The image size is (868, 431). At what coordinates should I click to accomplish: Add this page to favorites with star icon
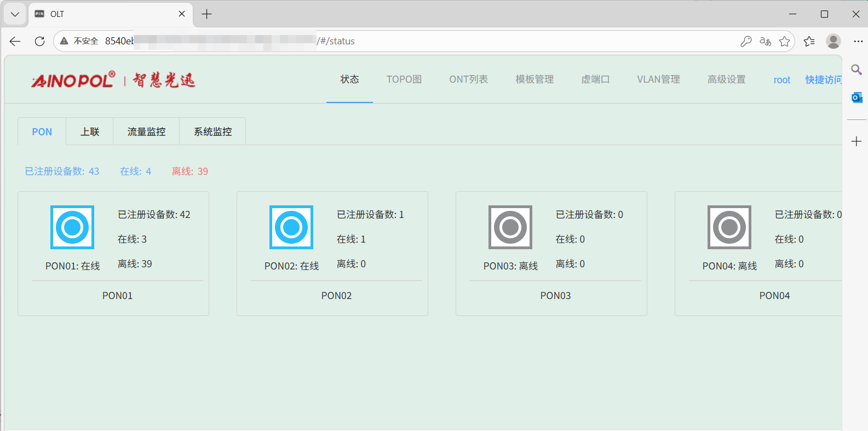click(x=784, y=41)
